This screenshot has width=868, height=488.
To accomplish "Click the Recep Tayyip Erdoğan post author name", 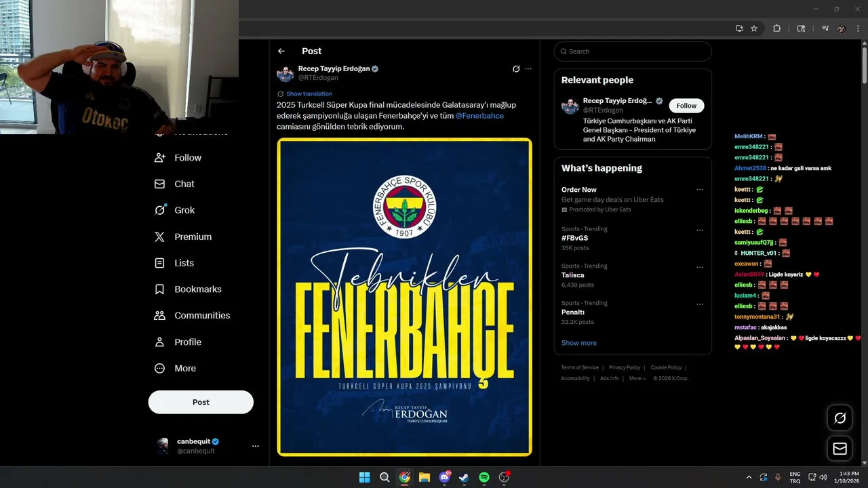I will [334, 69].
